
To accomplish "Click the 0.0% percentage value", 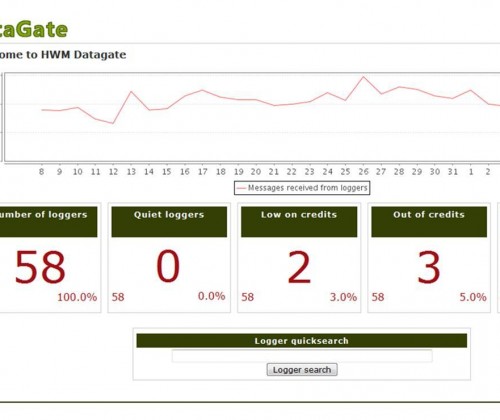I will (212, 296).
